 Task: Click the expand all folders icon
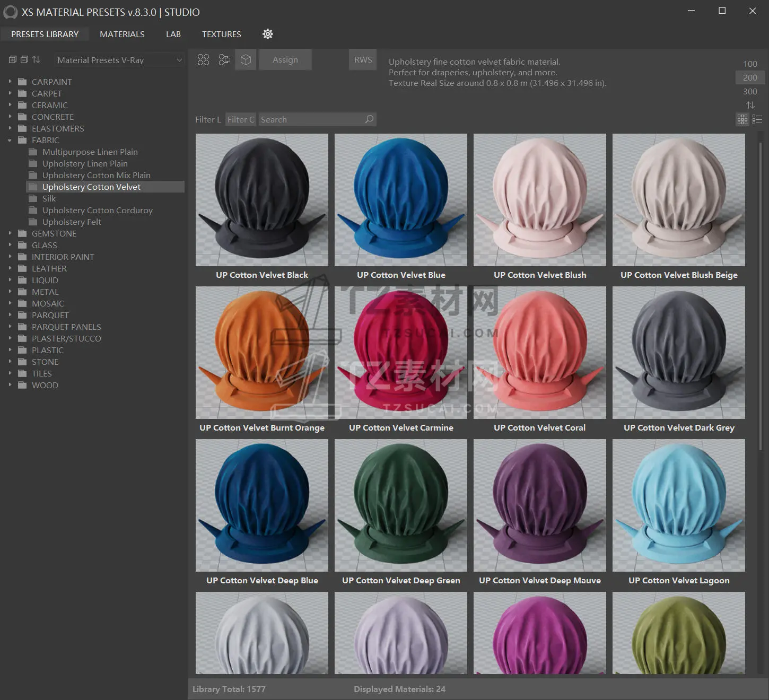click(x=13, y=60)
